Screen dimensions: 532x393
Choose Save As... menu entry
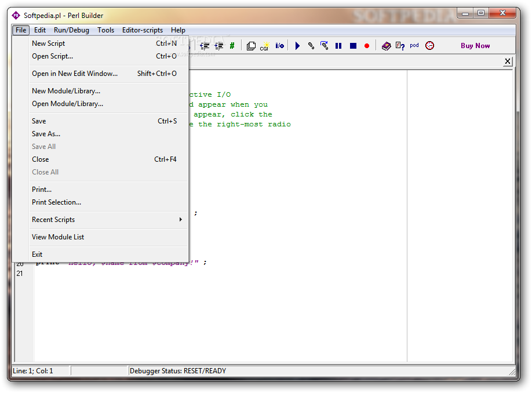108,134
